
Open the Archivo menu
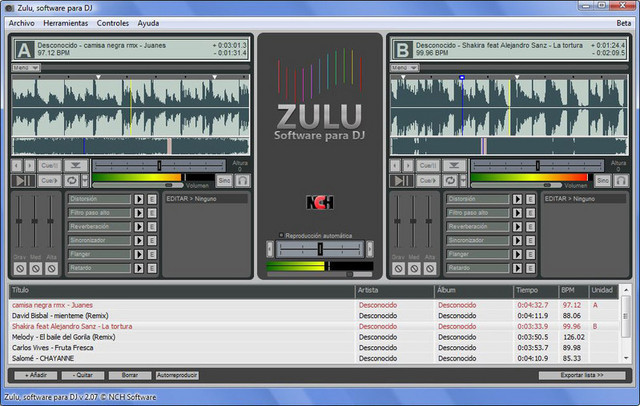pyautogui.click(x=22, y=23)
